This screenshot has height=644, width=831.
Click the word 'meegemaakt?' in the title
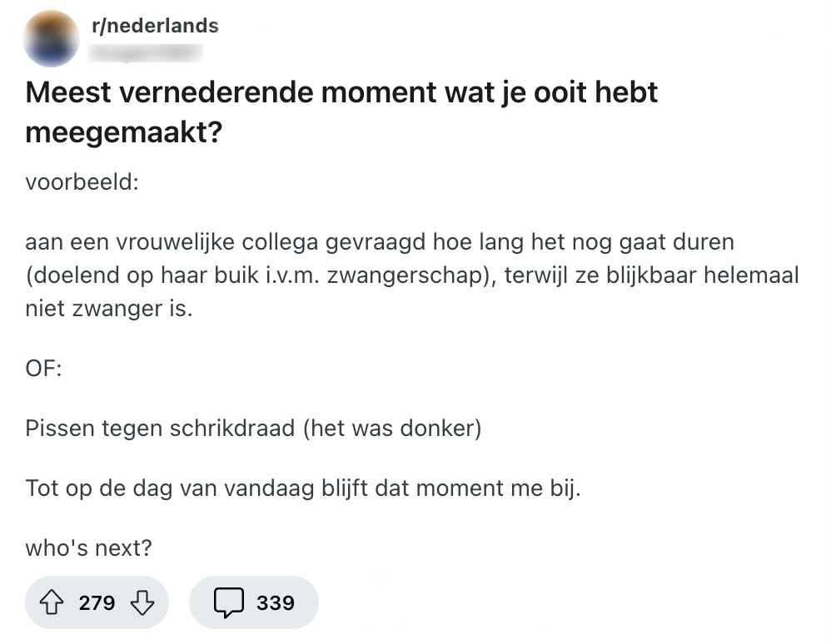(x=124, y=131)
